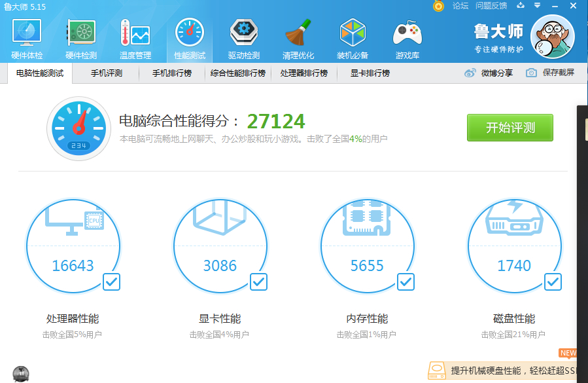Open the 提升机械硬盘性能 promo banner
588x383 pixels.
click(502, 371)
